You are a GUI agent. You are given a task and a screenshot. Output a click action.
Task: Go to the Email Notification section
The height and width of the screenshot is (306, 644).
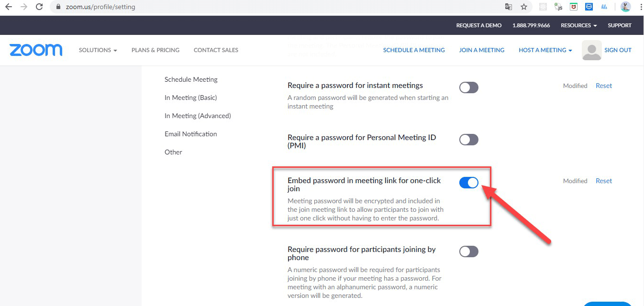[x=190, y=134]
